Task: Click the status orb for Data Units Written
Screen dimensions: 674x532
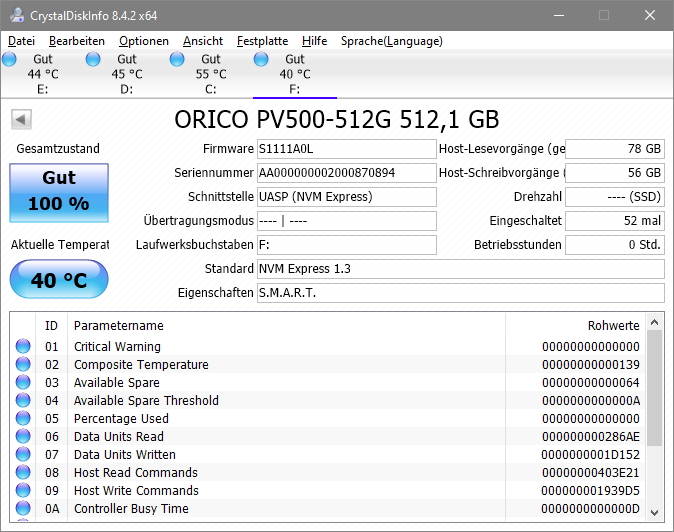Action: tap(23, 454)
